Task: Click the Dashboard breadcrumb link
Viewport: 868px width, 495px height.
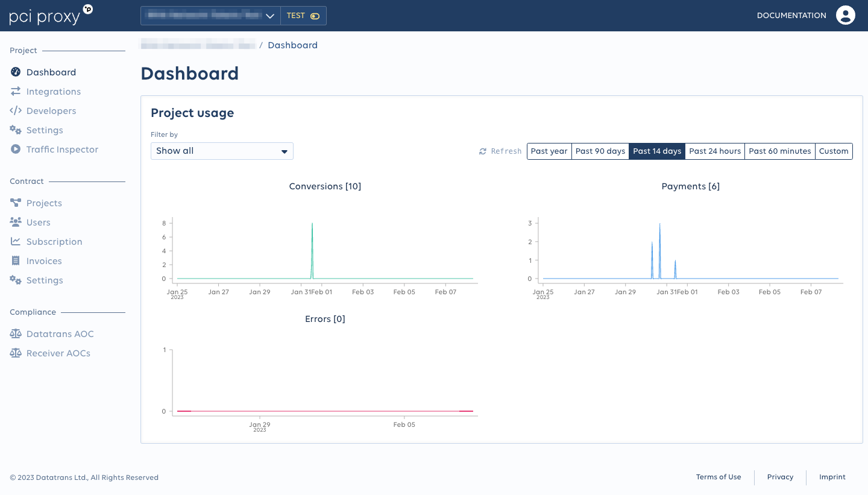Action: tap(292, 45)
